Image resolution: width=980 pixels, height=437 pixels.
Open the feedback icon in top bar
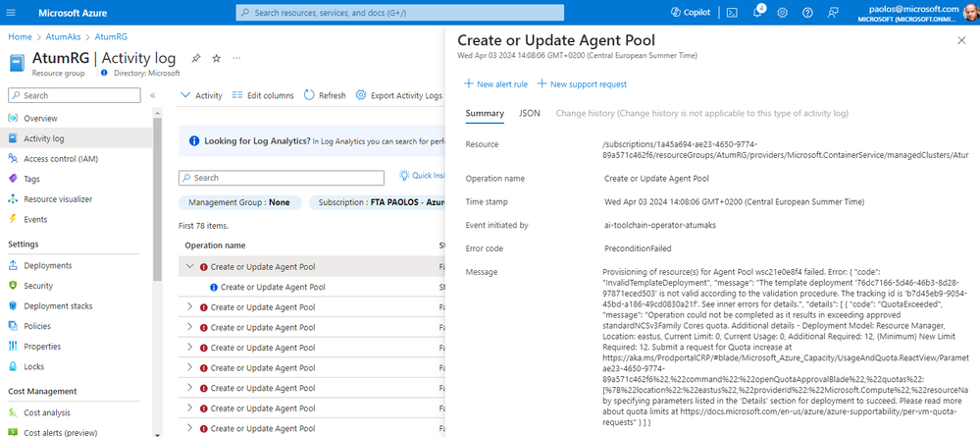pos(832,13)
